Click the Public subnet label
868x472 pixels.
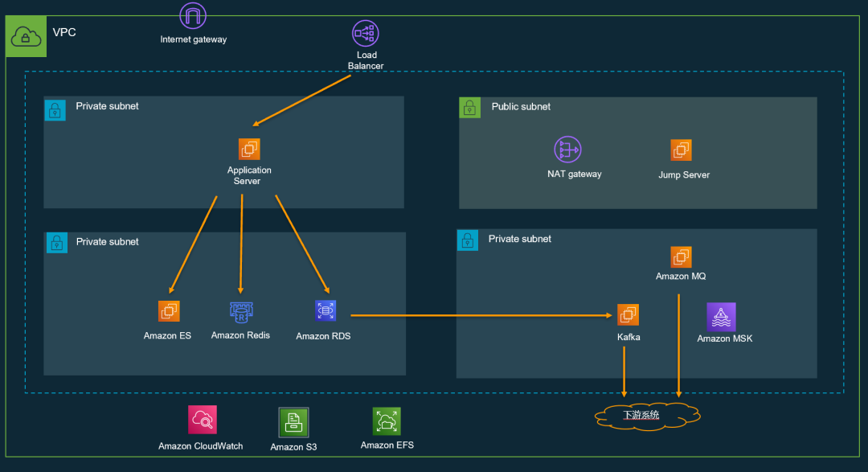(x=521, y=106)
